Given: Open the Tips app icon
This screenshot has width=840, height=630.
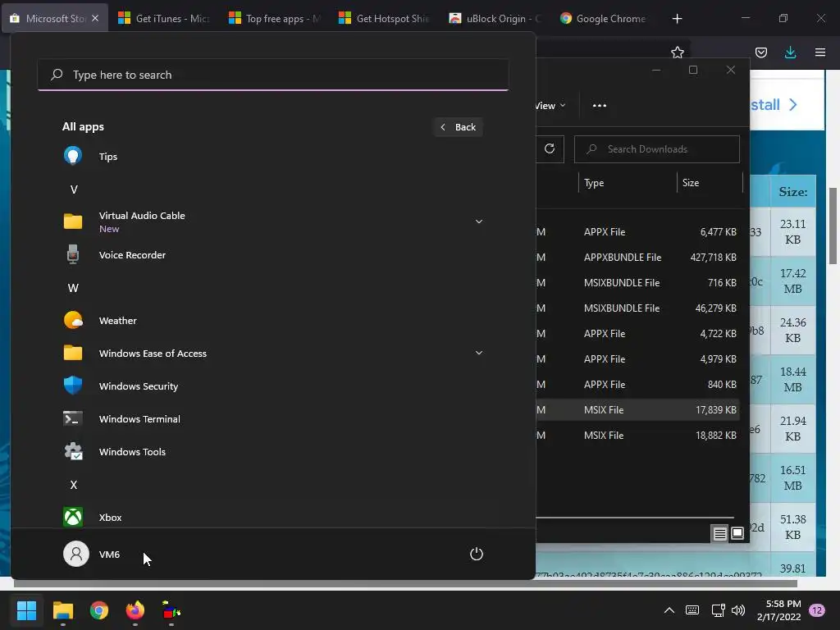Looking at the screenshot, I should pyautogui.click(x=73, y=157).
